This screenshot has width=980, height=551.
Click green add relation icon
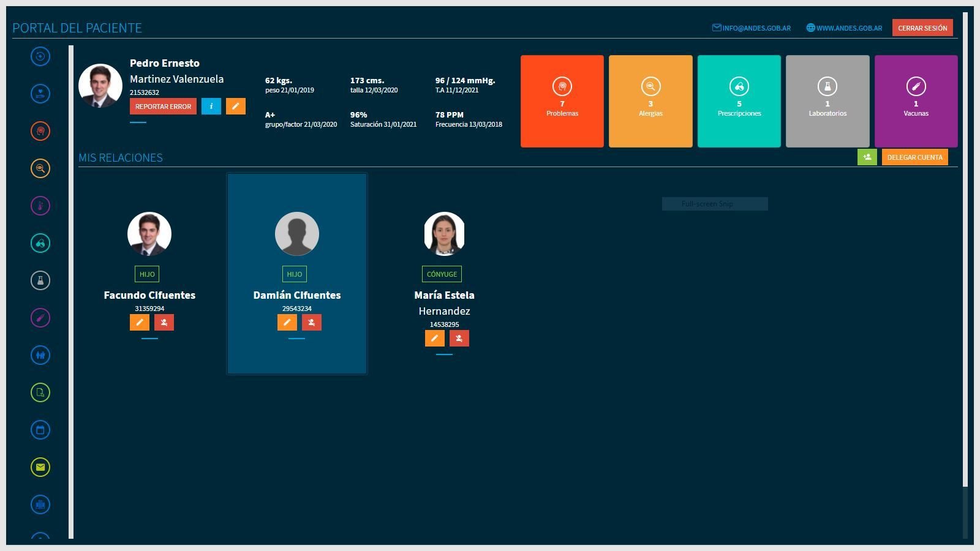[x=867, y=157]
